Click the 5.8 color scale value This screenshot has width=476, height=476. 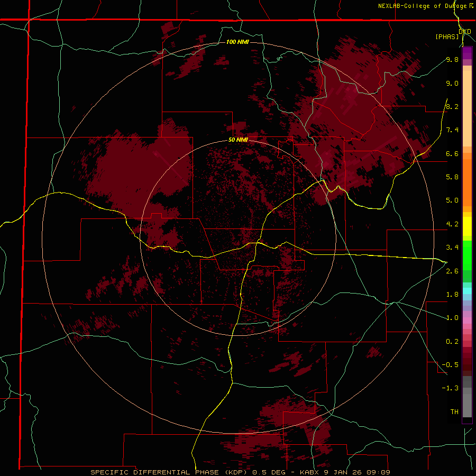click(452, 177)
